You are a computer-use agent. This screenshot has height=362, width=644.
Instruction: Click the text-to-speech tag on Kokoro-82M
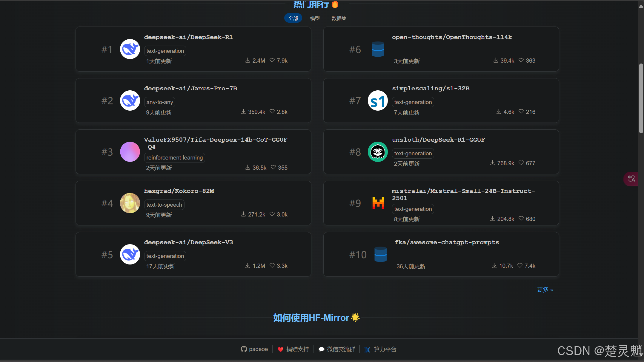(x=164, y=205)
